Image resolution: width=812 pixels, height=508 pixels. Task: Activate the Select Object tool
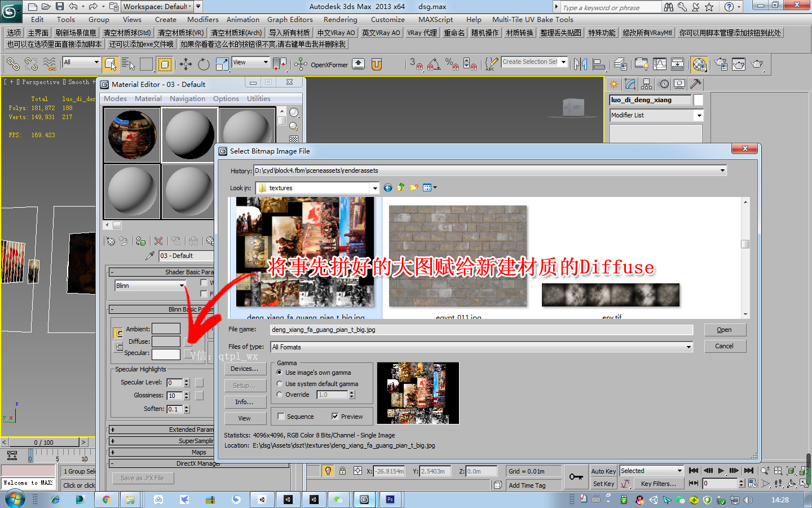point(111,64)
